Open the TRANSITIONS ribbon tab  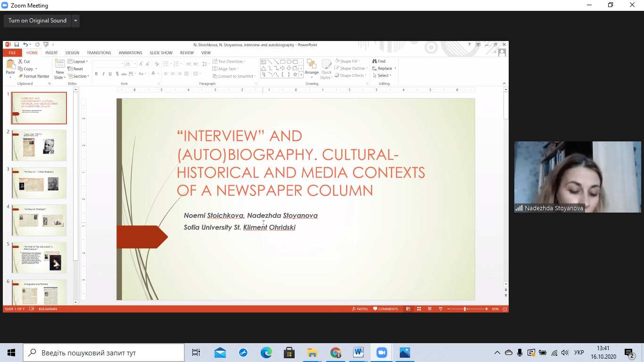tap(99, 53)
